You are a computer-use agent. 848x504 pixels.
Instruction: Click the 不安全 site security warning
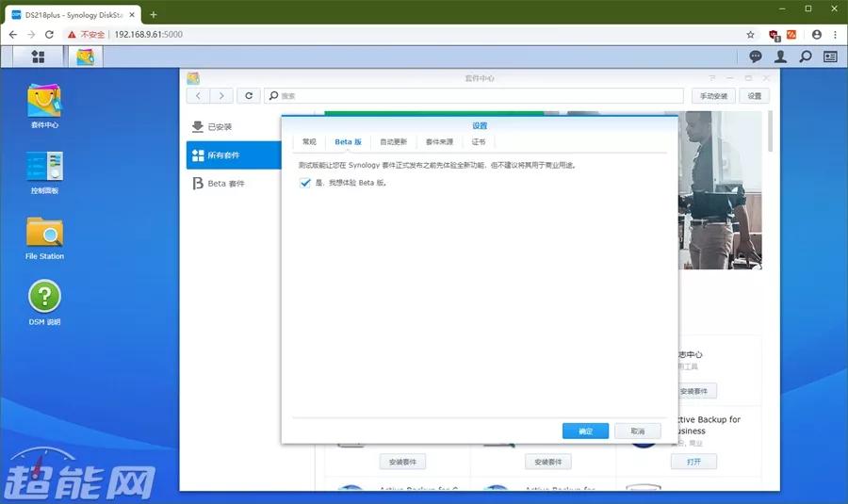[x=86, y=35]
